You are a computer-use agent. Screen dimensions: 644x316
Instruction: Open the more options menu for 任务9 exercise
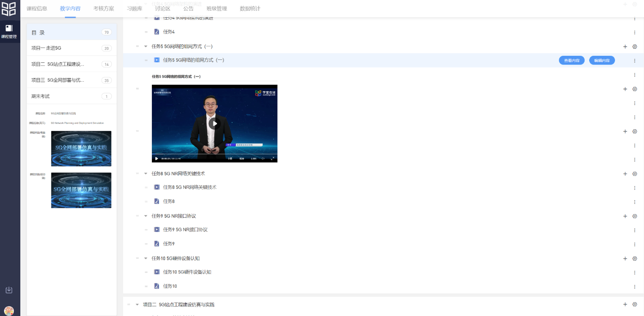point(634,244)
